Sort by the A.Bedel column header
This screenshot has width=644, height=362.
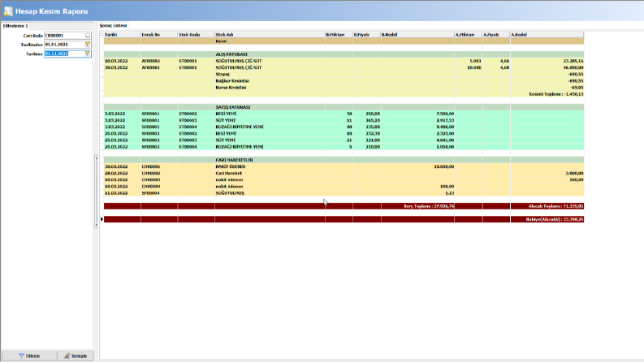547,34
